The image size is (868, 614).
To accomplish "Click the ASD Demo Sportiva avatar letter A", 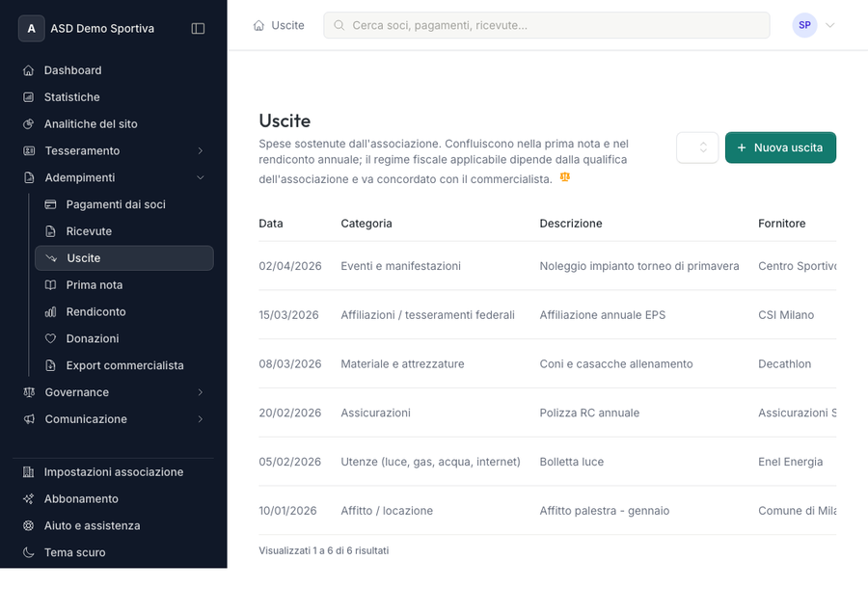I will pyautogui.click(x=32, y=29).
